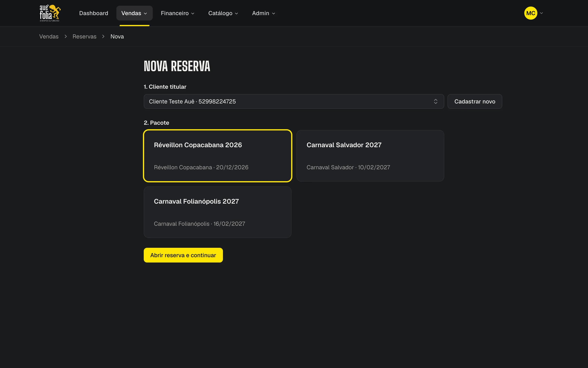Viewport: 588px width, 368px height.
Task: Open the Financeiro dropdown menu
Action: 178,13
